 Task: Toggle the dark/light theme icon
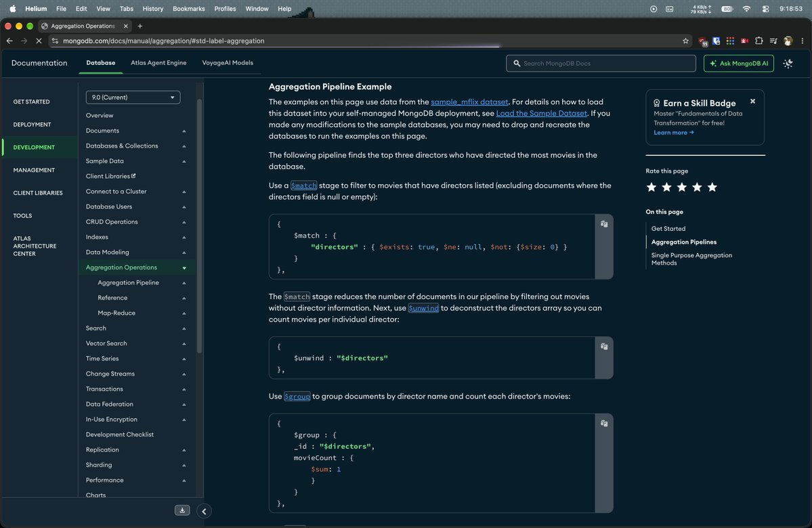coord(788,63)
